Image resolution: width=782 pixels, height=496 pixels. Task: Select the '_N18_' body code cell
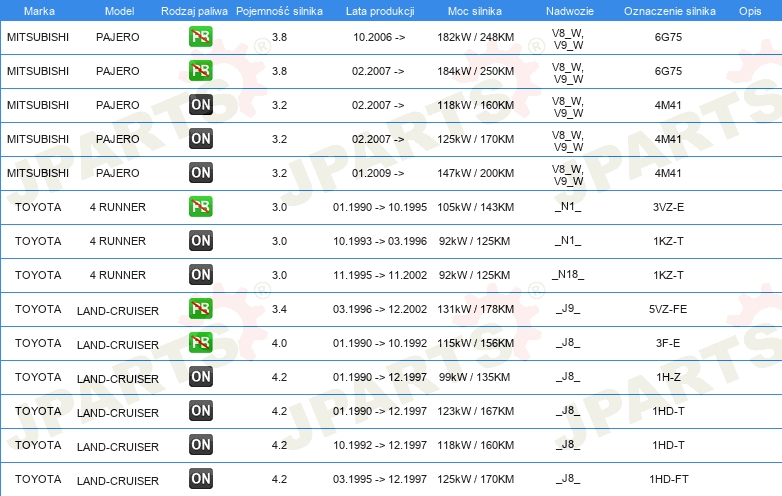click(568, 275)
